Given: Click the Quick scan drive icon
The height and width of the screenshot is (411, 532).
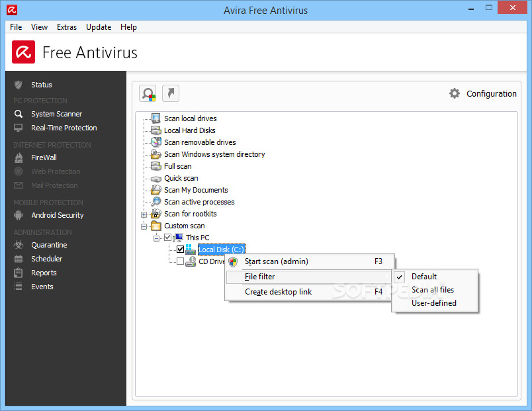Looking at the screenshot, I should (x=155, y=179).
